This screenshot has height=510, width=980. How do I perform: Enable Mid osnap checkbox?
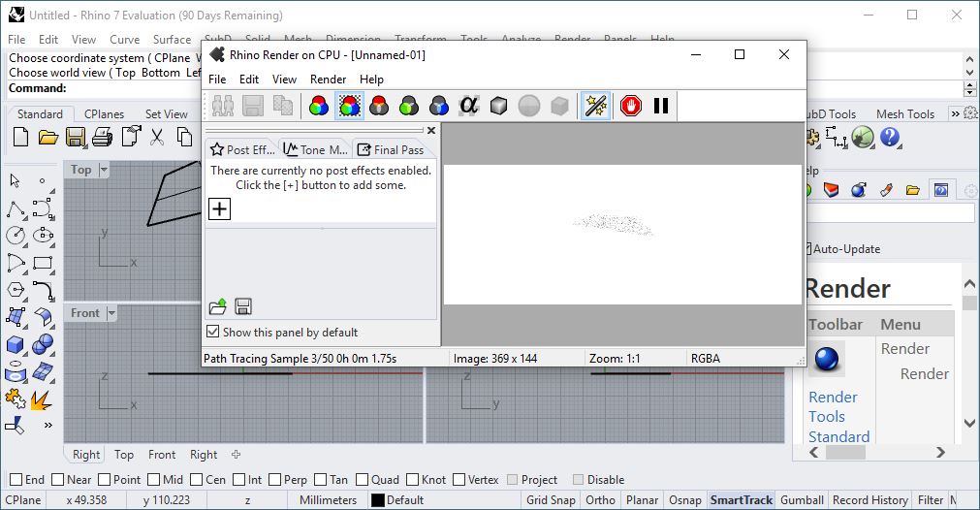(x=153, y=479)
